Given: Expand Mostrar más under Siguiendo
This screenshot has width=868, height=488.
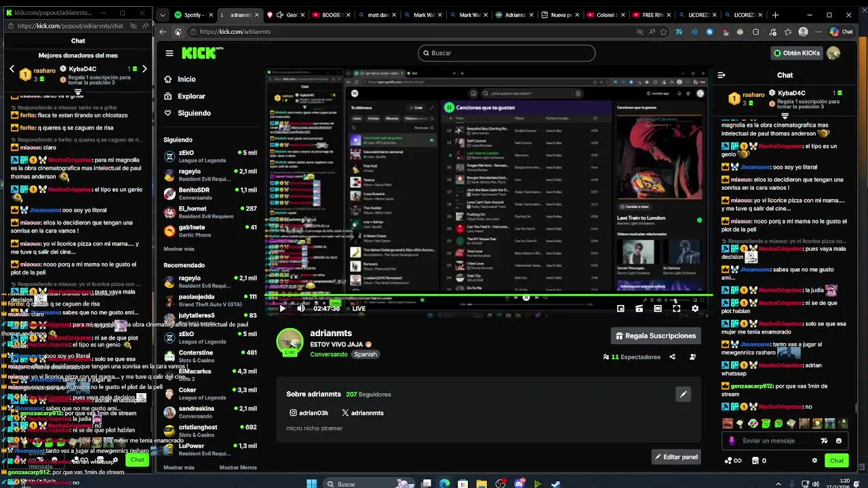Looking at the screenshot, I should [179, 249].
